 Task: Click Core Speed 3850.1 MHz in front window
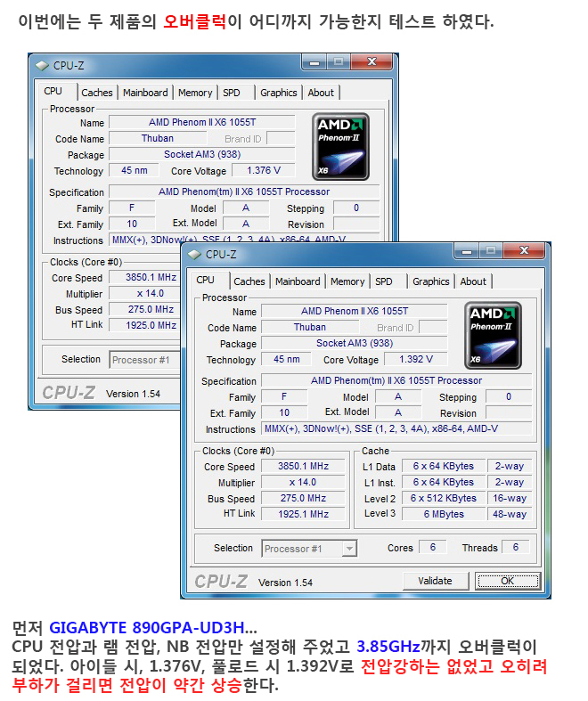(x=304, y=466)
